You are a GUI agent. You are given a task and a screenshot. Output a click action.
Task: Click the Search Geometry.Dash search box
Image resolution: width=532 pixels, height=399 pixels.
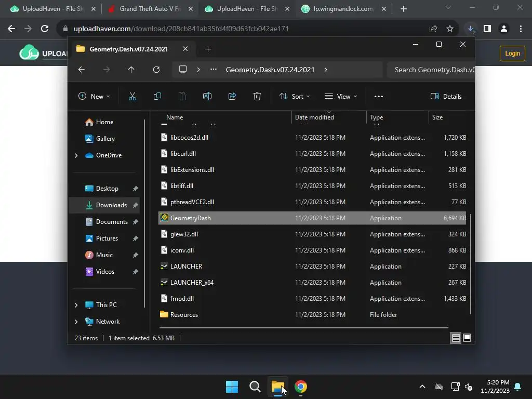click(431, 70)
